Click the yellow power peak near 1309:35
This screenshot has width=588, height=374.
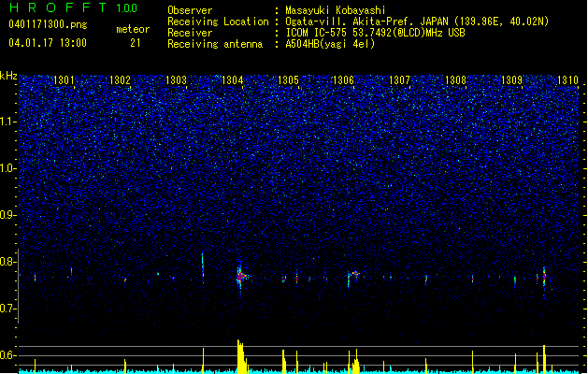click(x=544, y=359)
